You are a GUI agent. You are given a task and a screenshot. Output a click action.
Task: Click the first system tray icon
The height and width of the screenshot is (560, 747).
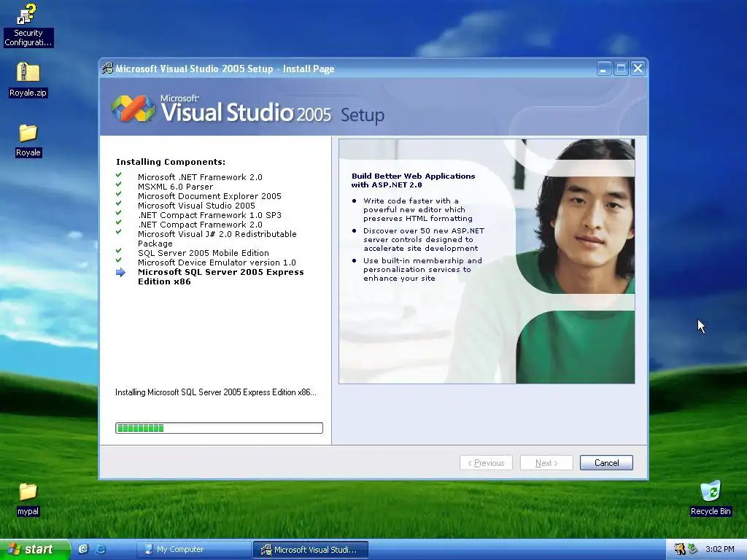[x=679, y=549]
